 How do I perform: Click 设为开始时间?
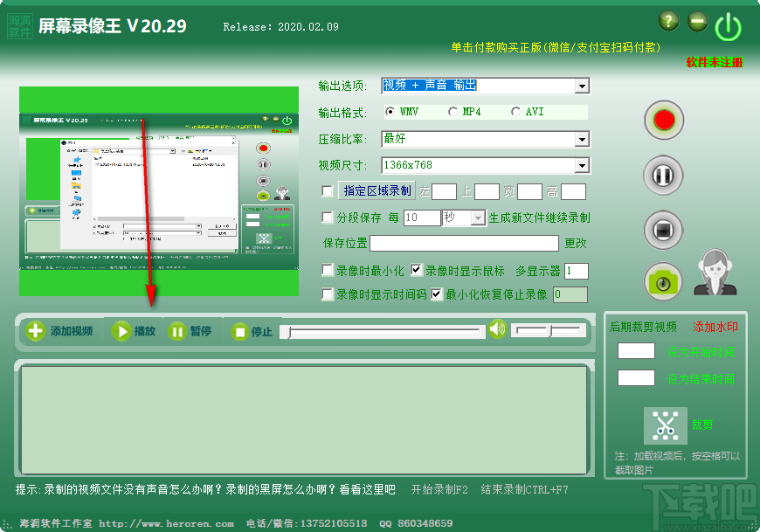tap(701, 352)
